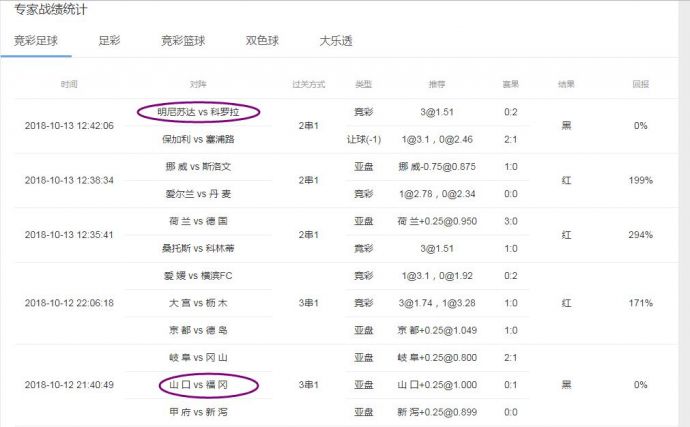Image resolution: width=690 pixels, height=427 pixels.
Task: Click the 甲府 vs 新泻 match
Action: [x=198, y=412]
